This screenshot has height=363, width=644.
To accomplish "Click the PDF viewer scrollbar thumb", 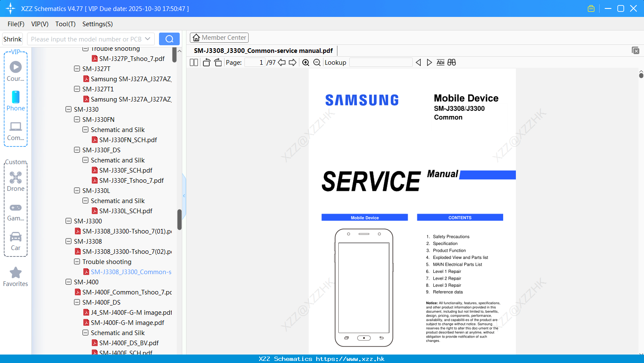I will click(x=641, y=75).
